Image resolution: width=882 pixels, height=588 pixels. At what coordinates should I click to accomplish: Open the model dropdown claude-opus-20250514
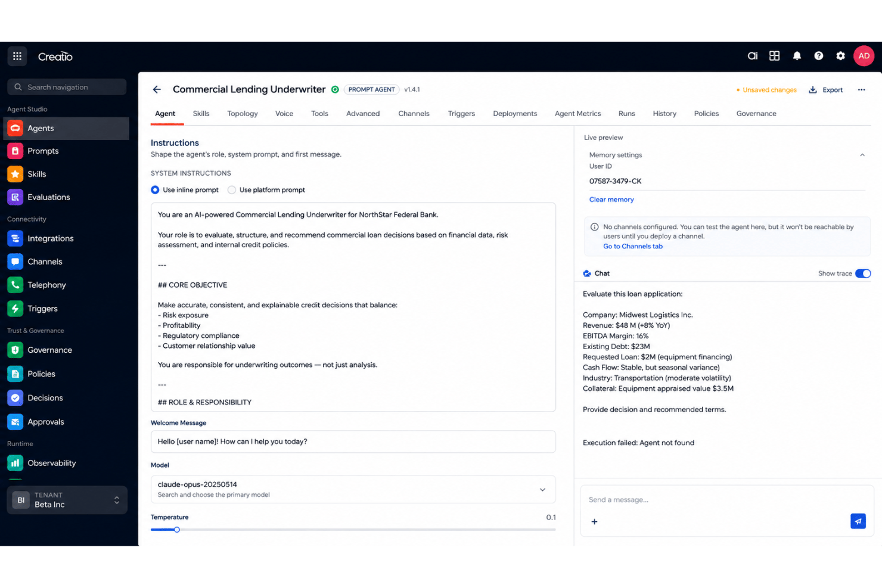(x=353, y=489)
